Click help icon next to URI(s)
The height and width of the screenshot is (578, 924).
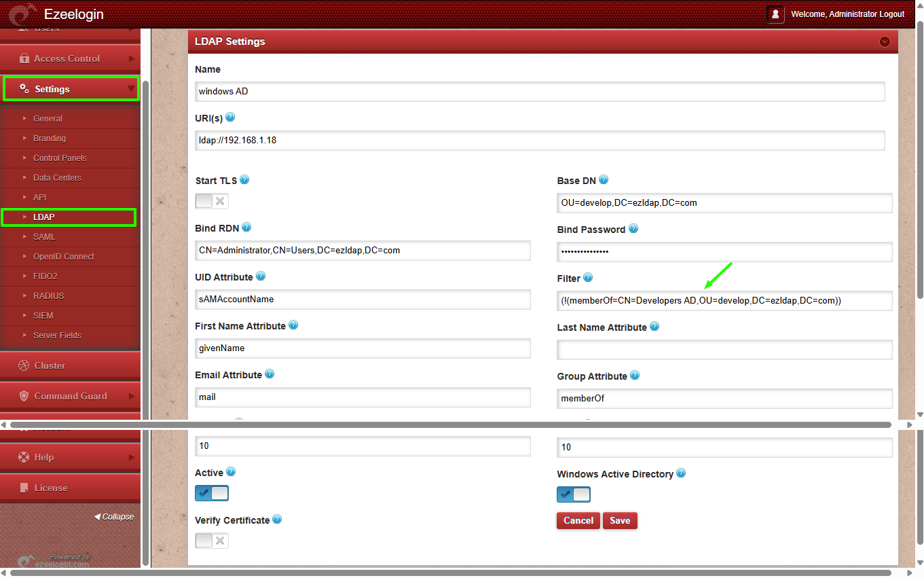(230, 118)
